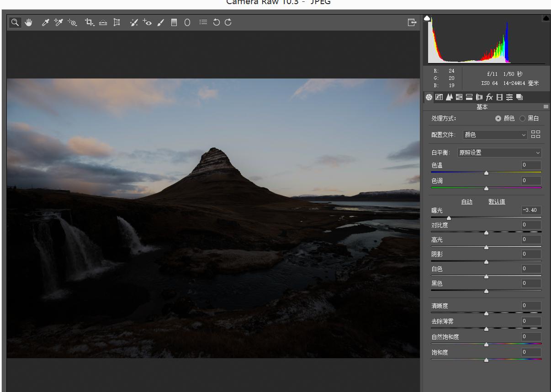Select the 颜色 (Color) treatment radio button
Screen dimensions: 551x392
coord(498,118)
